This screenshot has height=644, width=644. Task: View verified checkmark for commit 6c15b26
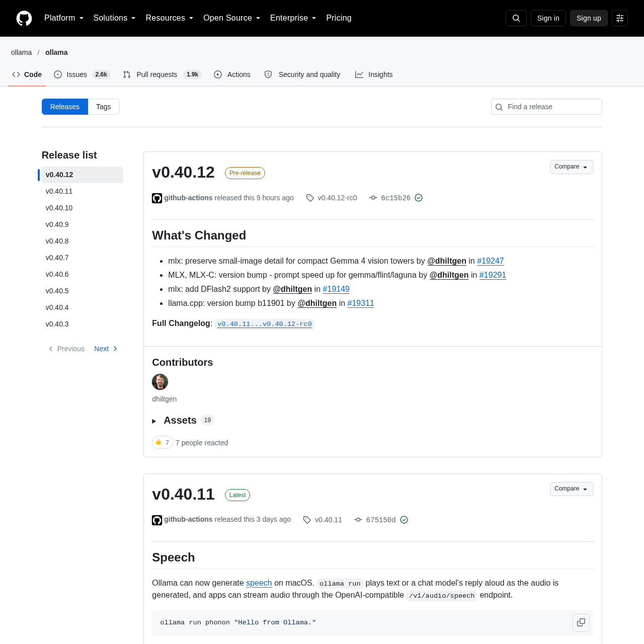[419, 198]
